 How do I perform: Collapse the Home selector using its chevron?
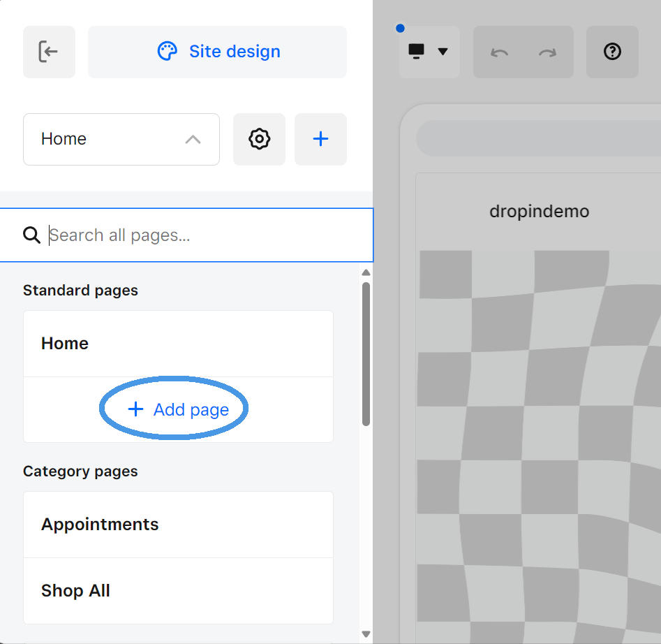(x=193, y=139)
